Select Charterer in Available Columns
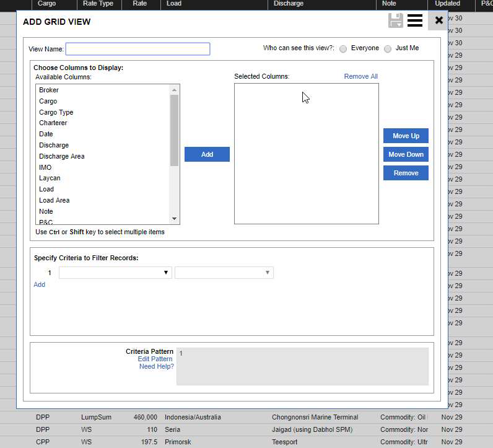This screenshot has width=493, height=448. click(53, 123)
